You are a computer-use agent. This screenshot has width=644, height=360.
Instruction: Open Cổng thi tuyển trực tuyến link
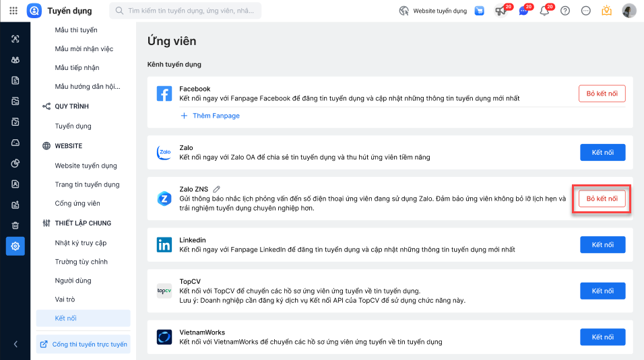[84, 345]
